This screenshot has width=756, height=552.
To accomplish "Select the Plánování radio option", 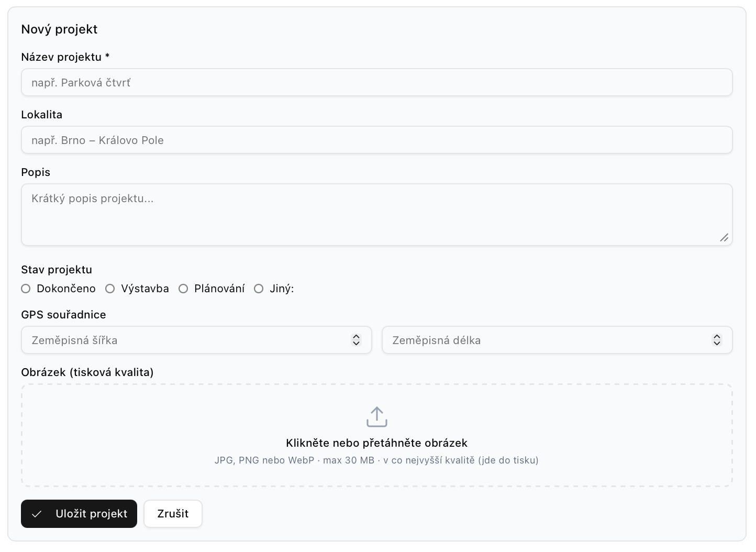I will [183, 289].
